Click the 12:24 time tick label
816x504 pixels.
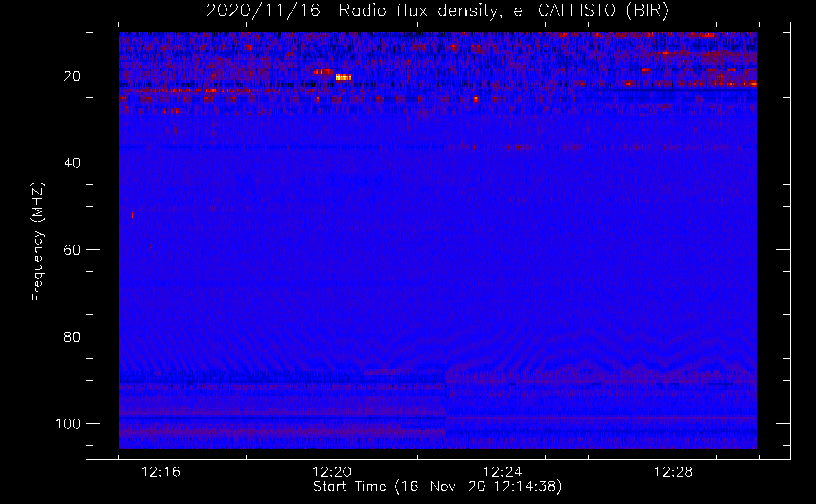[503, 472]
